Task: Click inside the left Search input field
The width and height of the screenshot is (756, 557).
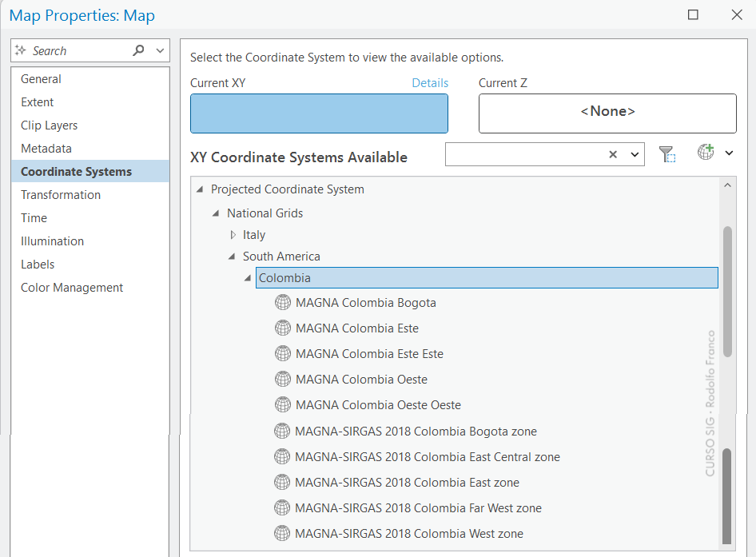Action: point(76,50)
